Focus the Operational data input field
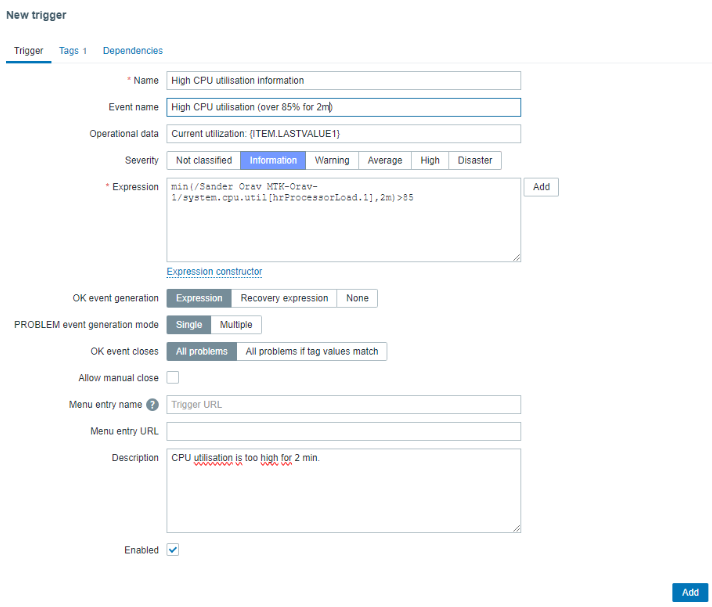This screenshot has width=712, height=607. (343, 134)
